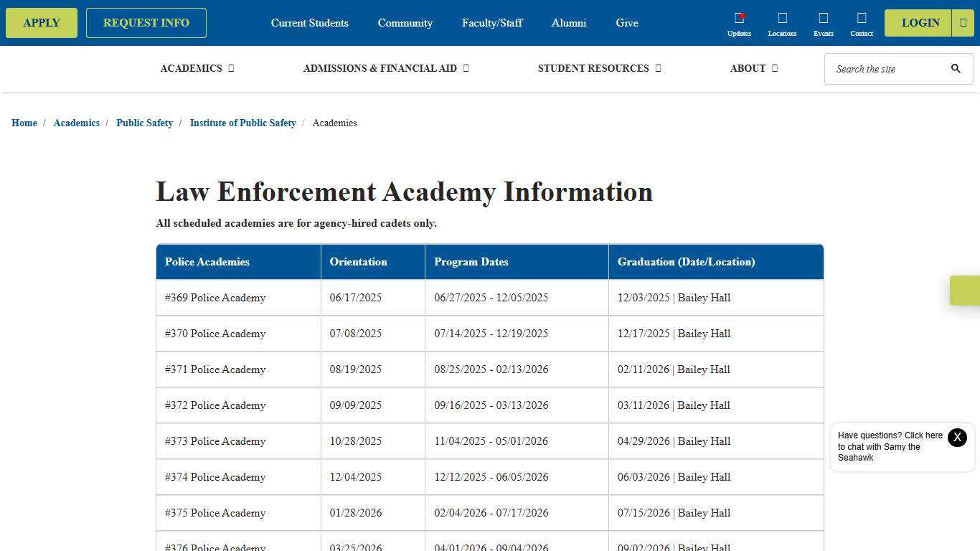Open the Faculty/Staff menu item

[492, 22]
